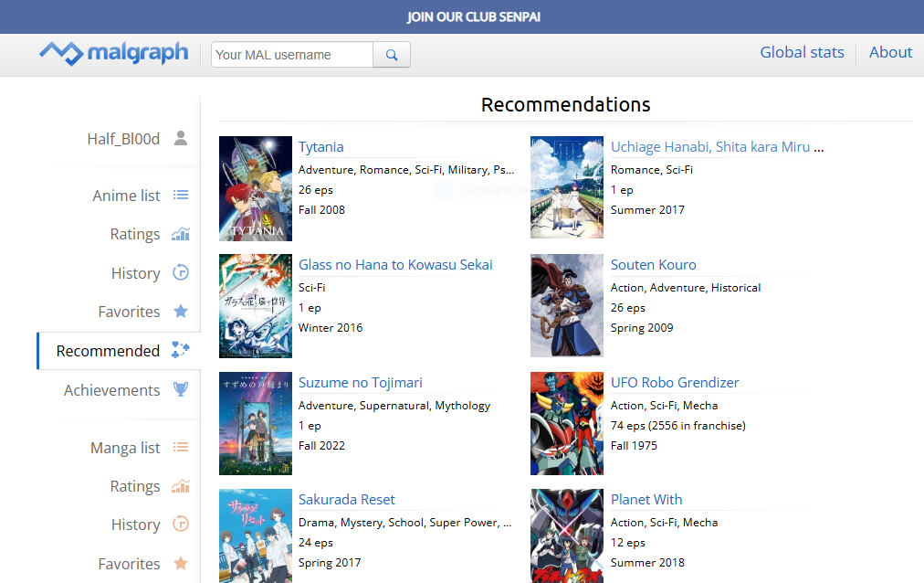
Task: Open the Sakurada Reset title link
Action: (x=347, y=499)
